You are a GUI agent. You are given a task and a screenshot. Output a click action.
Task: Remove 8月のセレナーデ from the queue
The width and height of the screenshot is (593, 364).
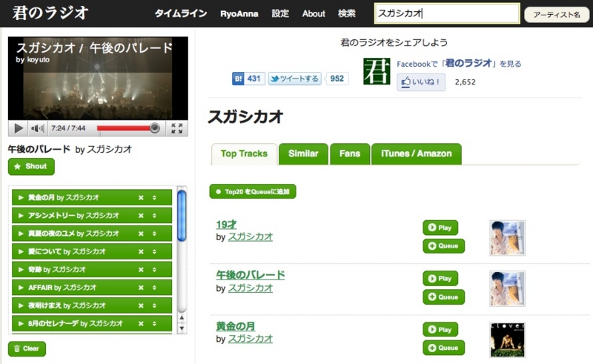point(141,324)
